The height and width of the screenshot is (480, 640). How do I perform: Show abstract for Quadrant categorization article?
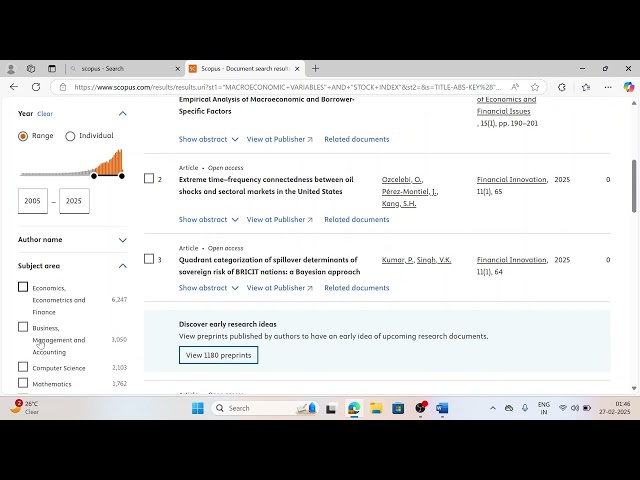point(209,288)
